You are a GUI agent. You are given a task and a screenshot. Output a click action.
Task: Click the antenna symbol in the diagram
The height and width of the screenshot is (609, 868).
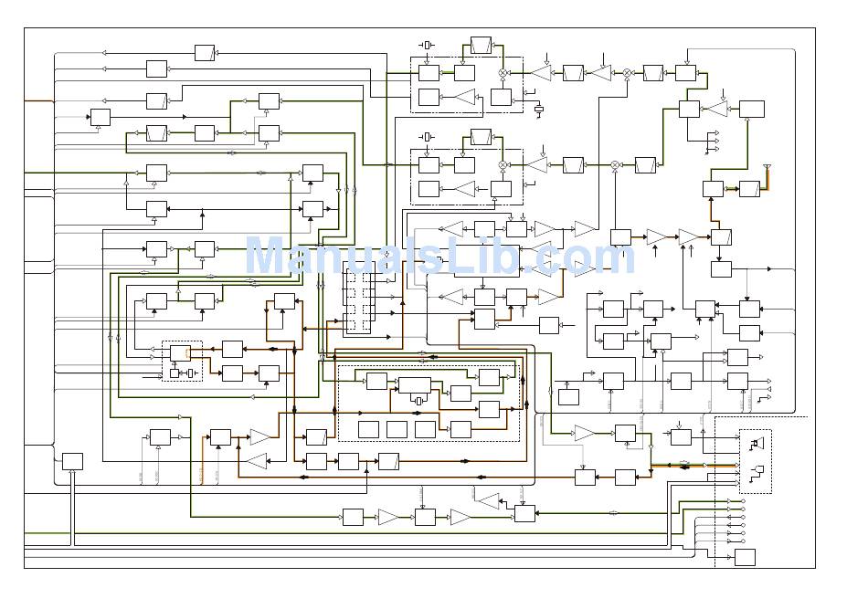pyautogui.click(x=767, y=168)
